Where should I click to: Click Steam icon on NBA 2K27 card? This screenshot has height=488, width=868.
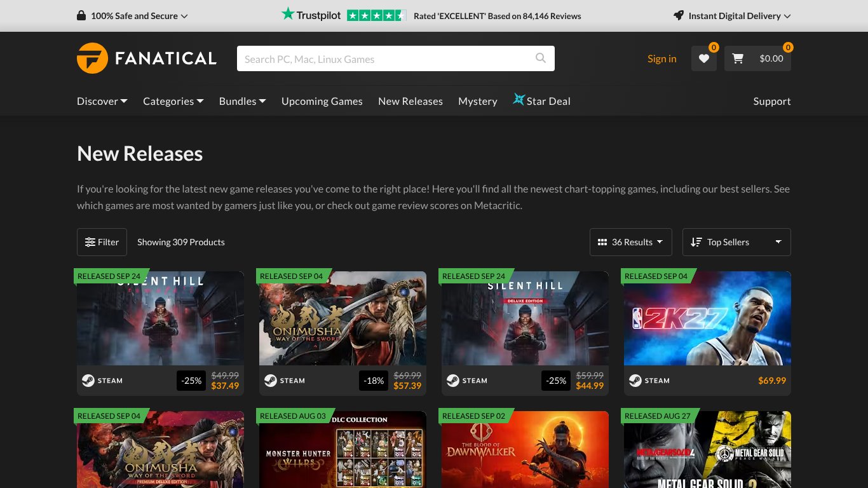635,381
